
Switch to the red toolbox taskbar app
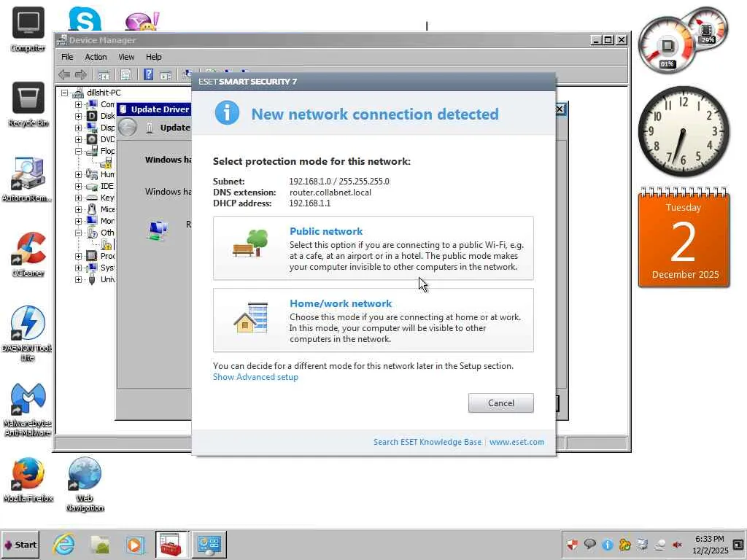pyautogui.click(x=171, y=544)
